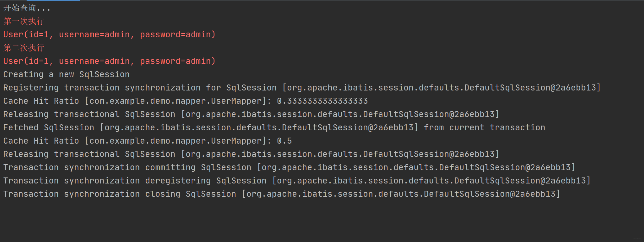This screenshot has width=644, height=242.
Task: Click the red '第二次执行' log line
Action: coord(24,48)
